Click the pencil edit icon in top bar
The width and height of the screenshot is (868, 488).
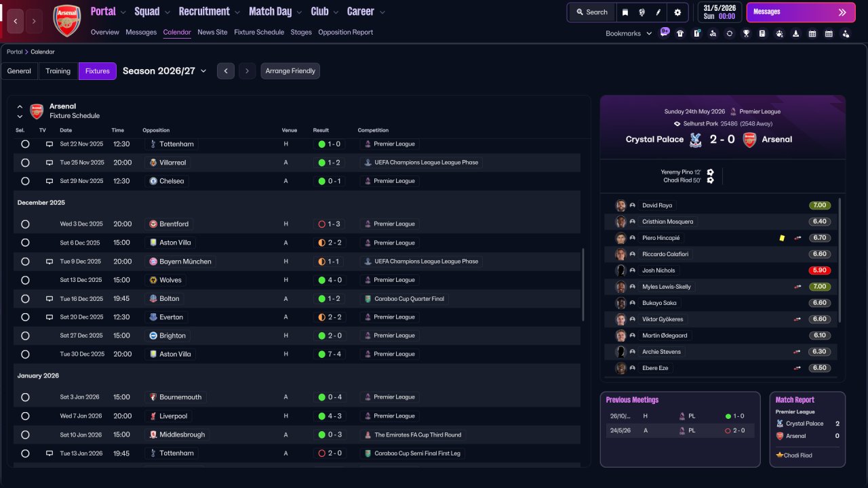658,12
